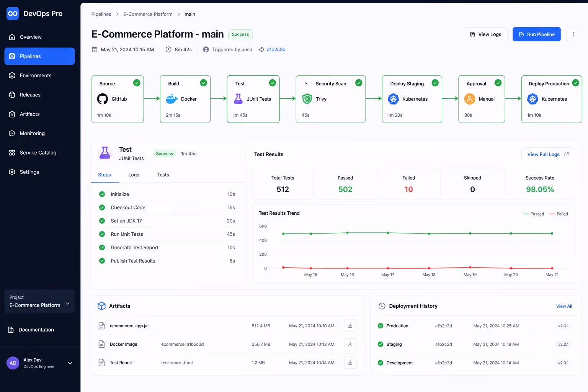This screenshot has width=588, height=392.
Task: Select the Initialize step row
Action: point(167,194)
